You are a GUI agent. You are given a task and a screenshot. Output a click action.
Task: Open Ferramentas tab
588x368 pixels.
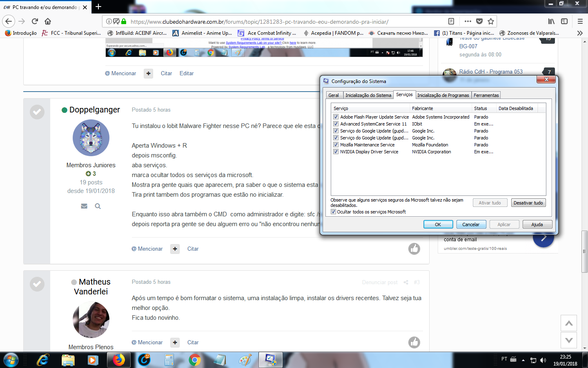tap(486, 95)
